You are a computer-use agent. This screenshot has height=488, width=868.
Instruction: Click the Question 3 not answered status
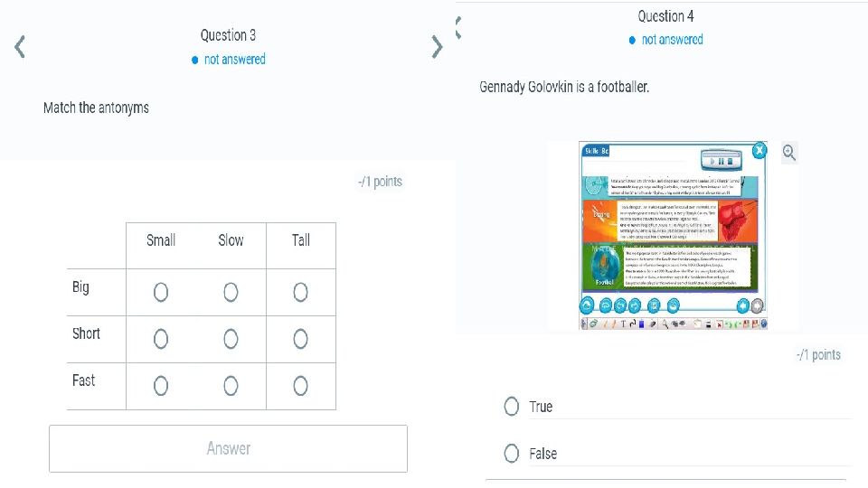(x=229, y=60)
